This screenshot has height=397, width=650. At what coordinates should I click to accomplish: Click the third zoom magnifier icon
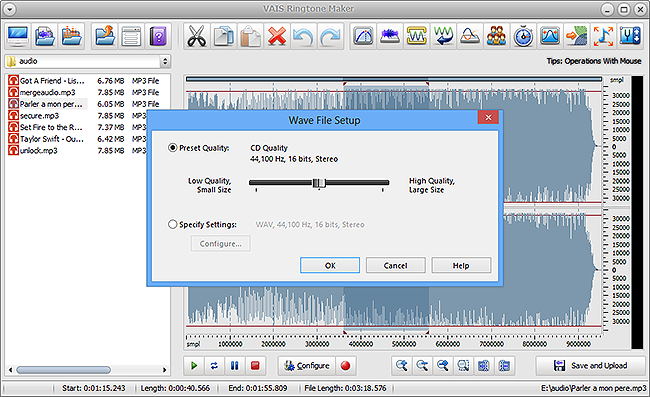pyautogui.click(x=443, y=366)
